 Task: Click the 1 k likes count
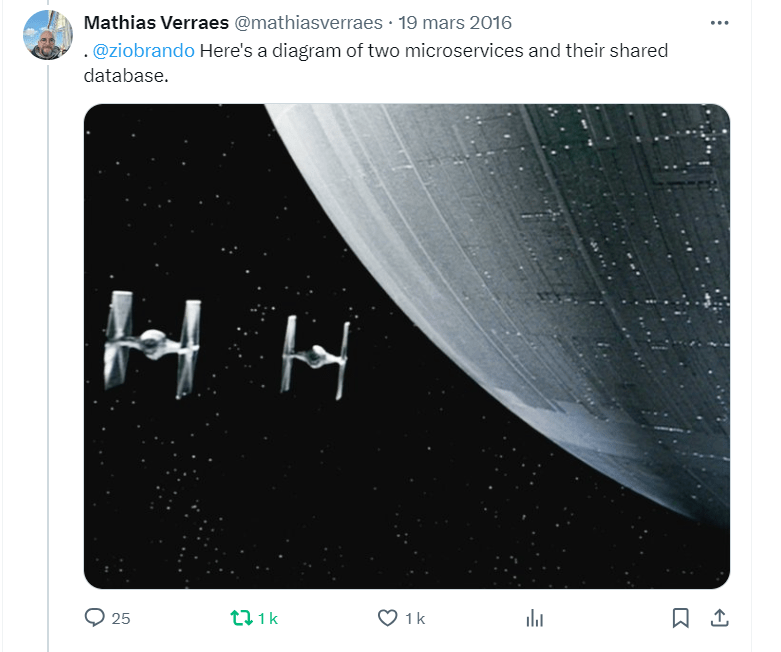(x=415, y=619)
